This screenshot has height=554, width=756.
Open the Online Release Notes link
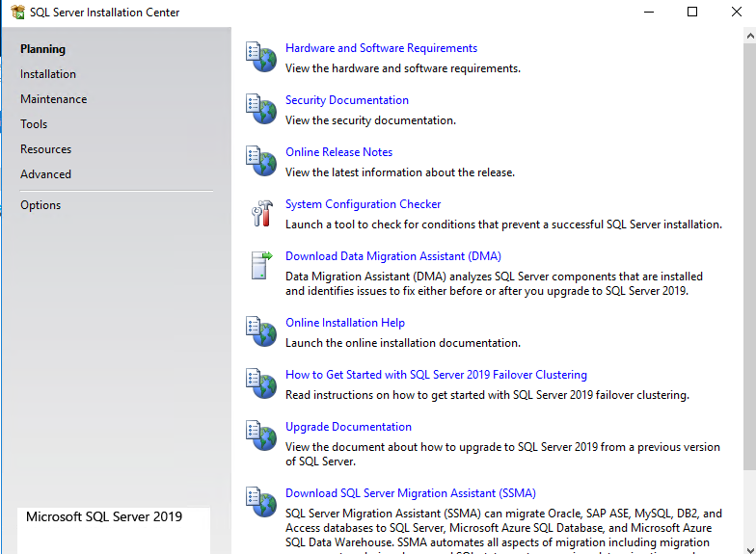point(338,152)
